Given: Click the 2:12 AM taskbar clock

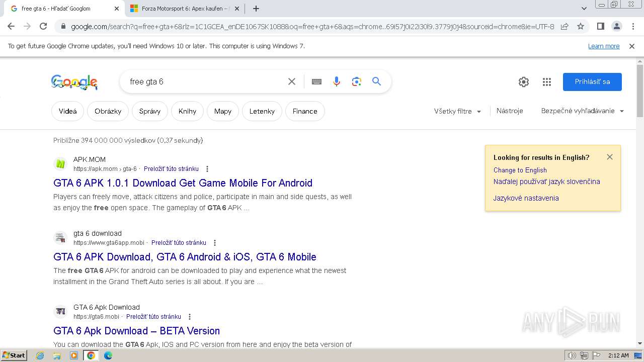Looking at the screenshot, I should 618,355.
